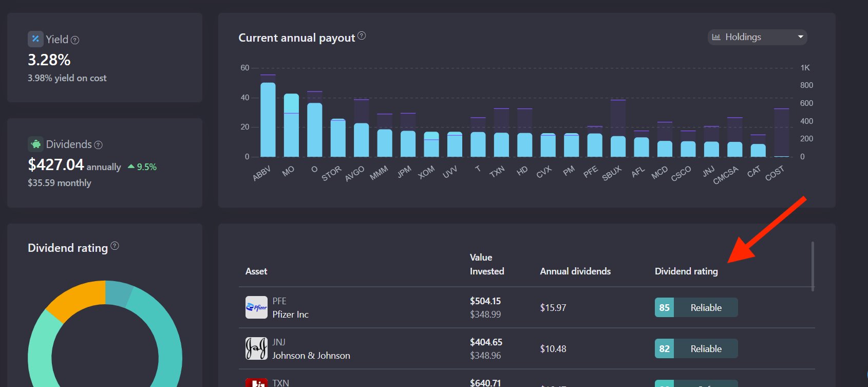Click the bar chart icon in Holdings selector
868x387 pixels.
pos(716,37)
